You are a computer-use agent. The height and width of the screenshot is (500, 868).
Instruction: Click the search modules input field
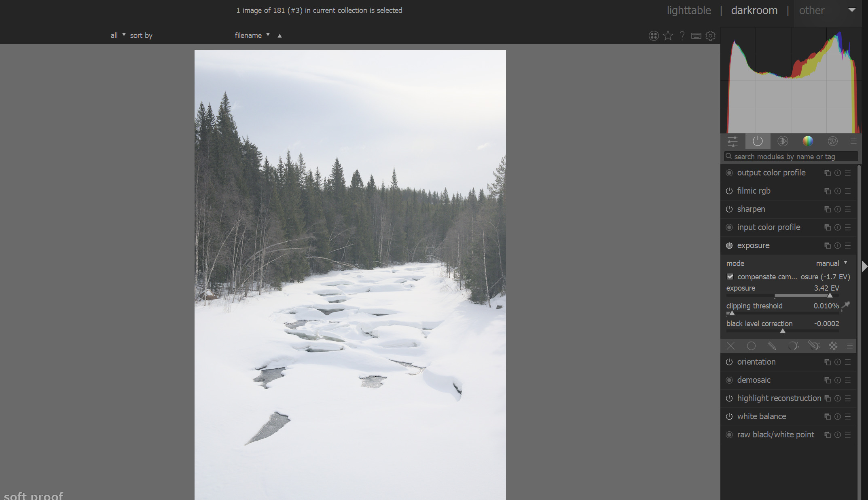tap(791, 157)
